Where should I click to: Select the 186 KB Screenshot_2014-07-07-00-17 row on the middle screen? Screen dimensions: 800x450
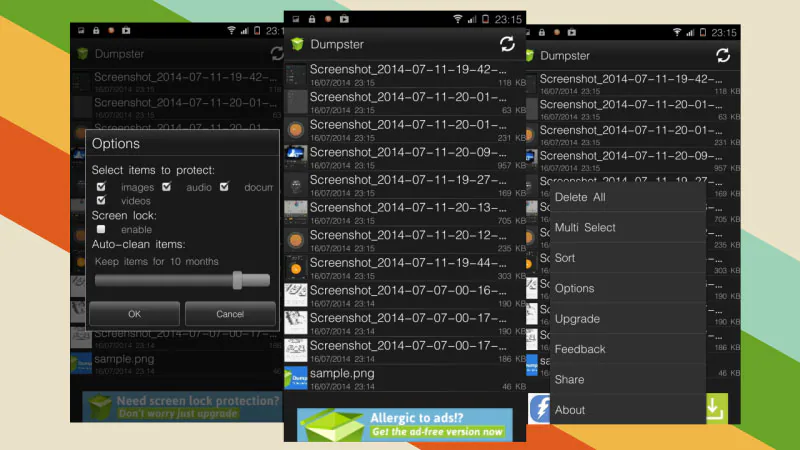[x=405, y=351]
